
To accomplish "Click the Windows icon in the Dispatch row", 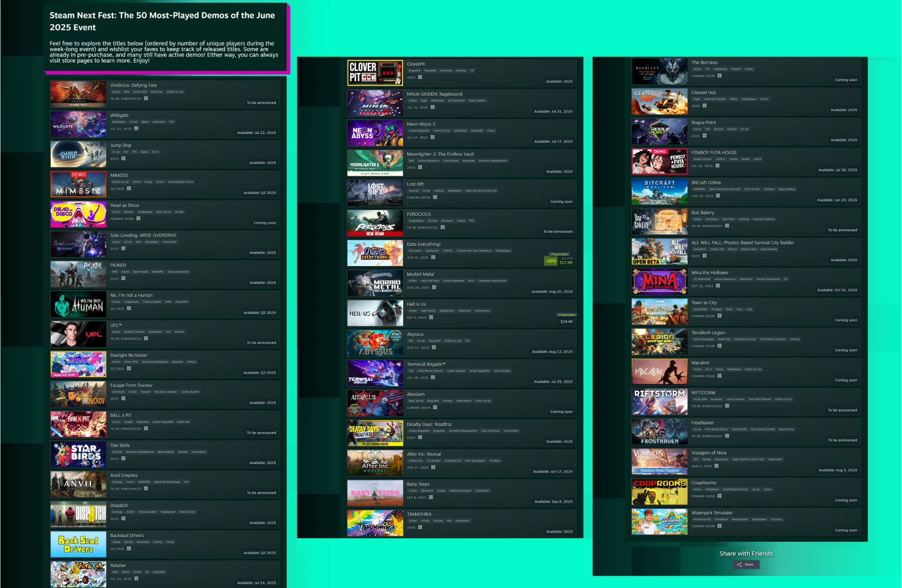I will click(x=123, y=518).
